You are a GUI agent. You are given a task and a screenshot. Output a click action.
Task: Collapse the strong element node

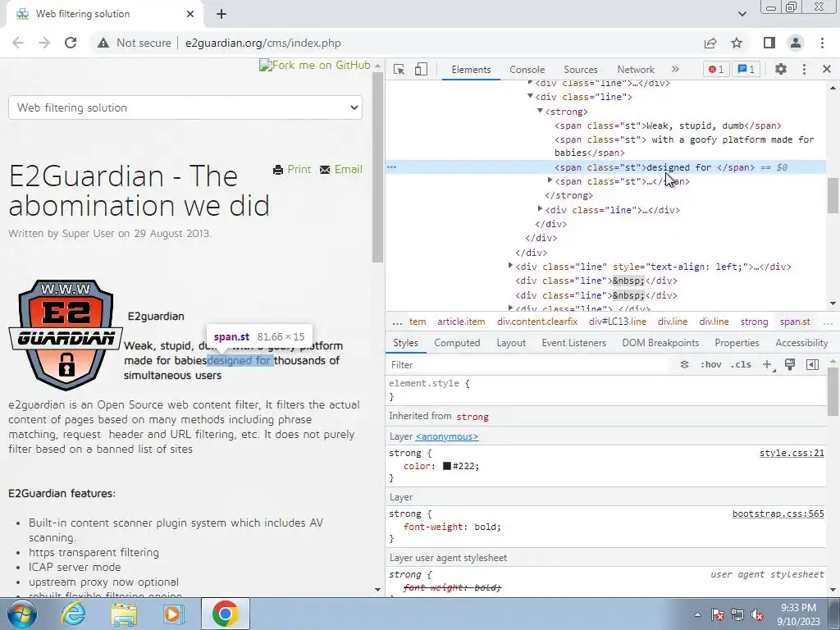540,111
